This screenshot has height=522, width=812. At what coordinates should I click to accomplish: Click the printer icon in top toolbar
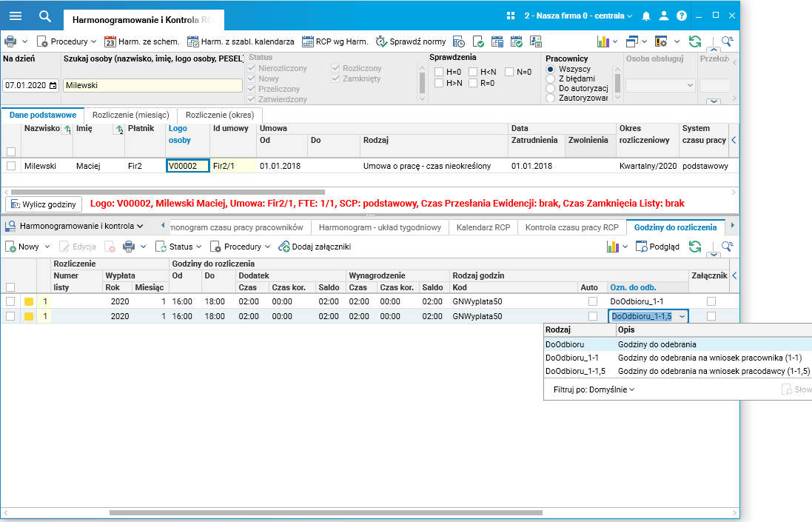pos(10,41)
